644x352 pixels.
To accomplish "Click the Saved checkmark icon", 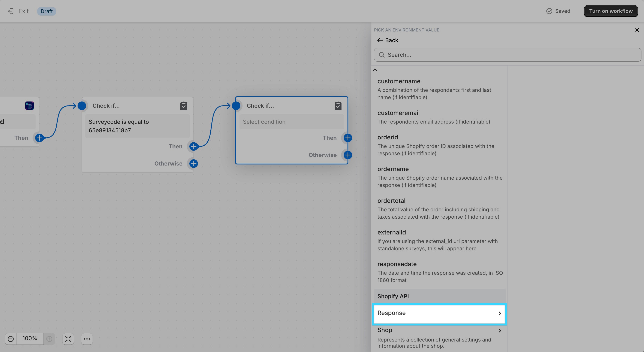I will coord(549,11).
